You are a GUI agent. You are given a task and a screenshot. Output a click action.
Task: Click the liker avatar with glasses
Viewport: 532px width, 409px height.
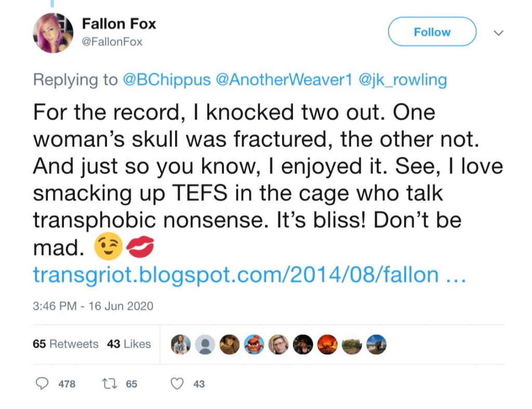(x=278, y=344)
